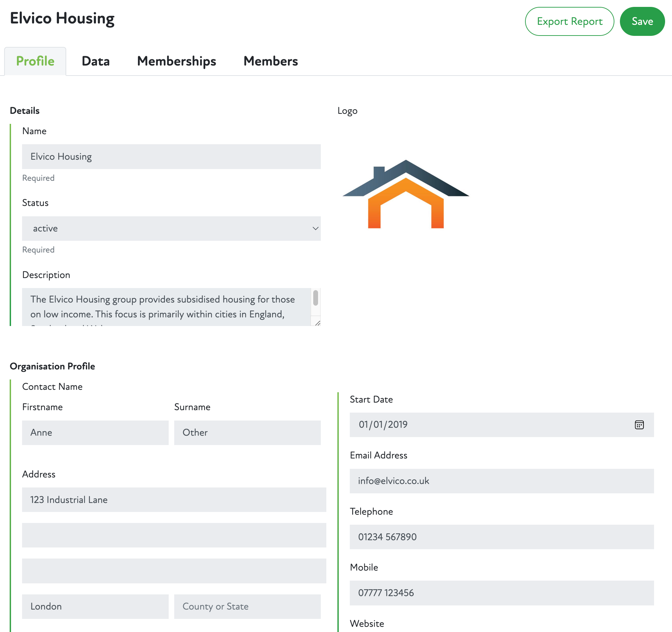Click the Elvico house logo image
The height and width of the screenshot is (632, 672).
click(406, 194)
